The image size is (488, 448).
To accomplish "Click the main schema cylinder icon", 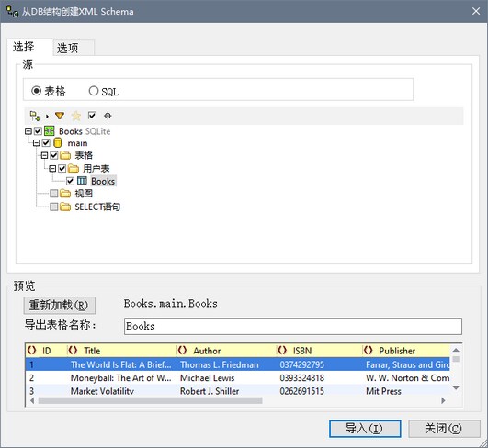I will 58,143.
